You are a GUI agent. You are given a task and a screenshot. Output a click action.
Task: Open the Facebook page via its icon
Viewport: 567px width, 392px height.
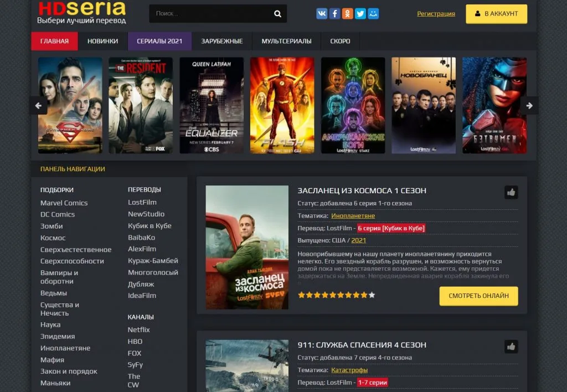click(335, 13)
